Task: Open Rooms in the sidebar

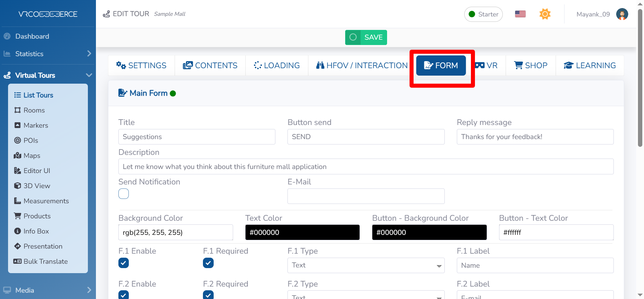Action: point(34,110)
